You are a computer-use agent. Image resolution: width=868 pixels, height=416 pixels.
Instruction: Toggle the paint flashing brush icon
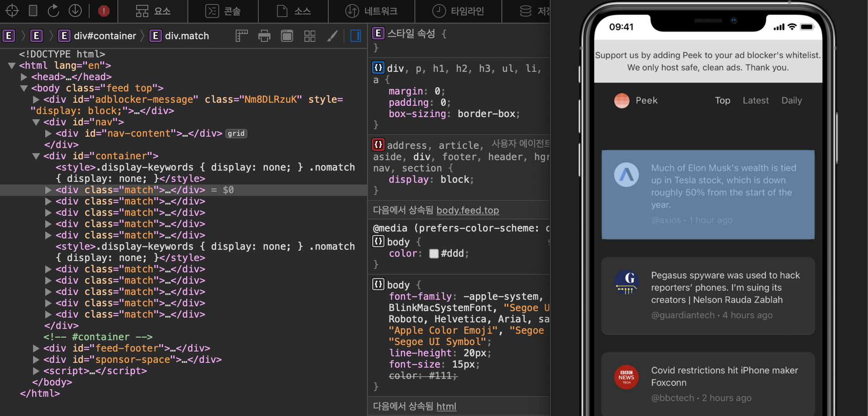coord(332,36)
